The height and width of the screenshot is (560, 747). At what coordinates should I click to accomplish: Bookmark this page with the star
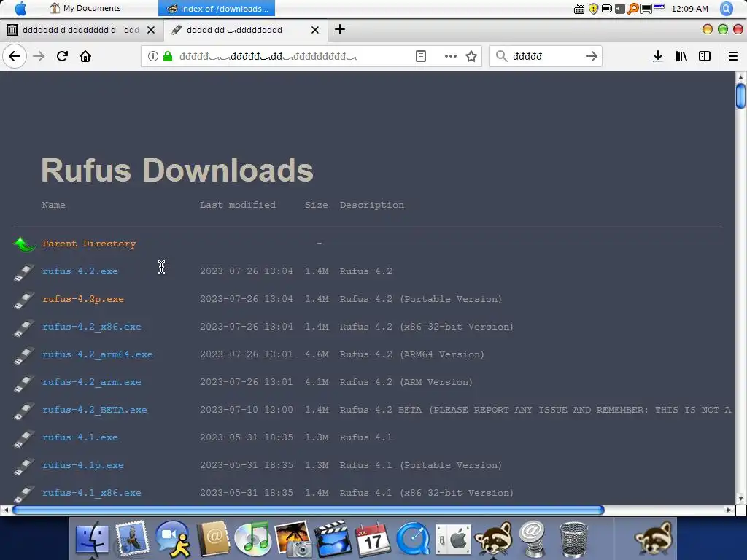pos(471,56)
